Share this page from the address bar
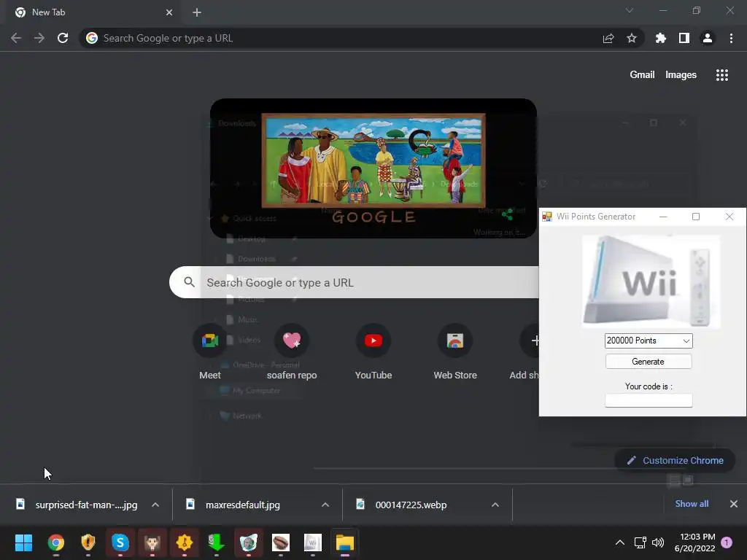 [x=608, y=38]
